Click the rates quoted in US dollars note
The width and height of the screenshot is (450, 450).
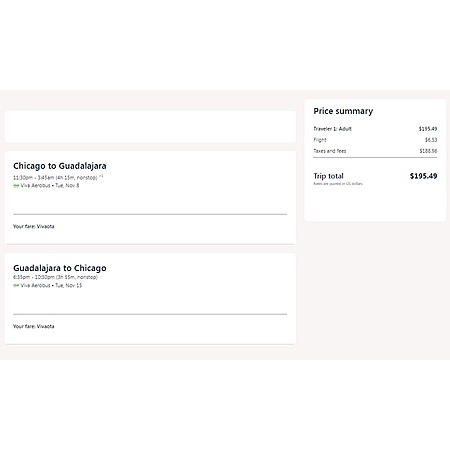point(338,184)
